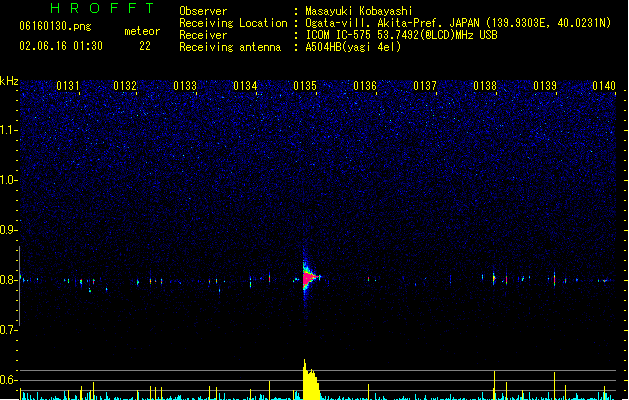Click the 0.6 kHz axis label
The width and height of the screenshot is (629, 400).
(x=7, y=380)
